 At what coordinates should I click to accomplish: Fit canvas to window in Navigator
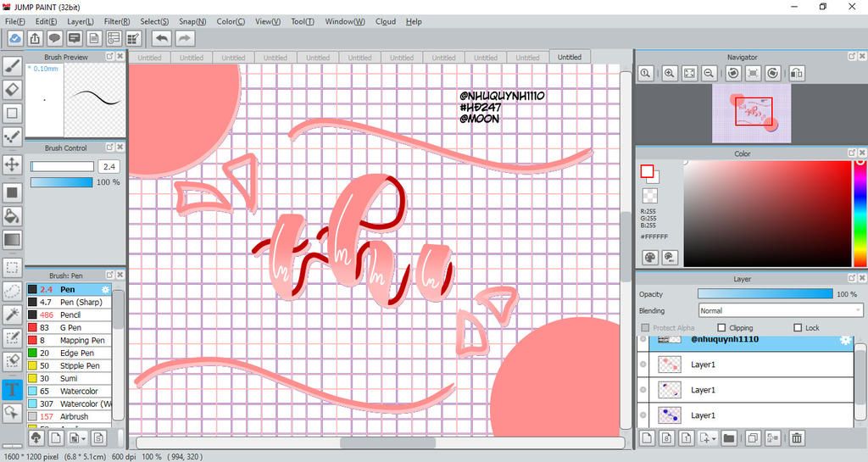(689, 73)
